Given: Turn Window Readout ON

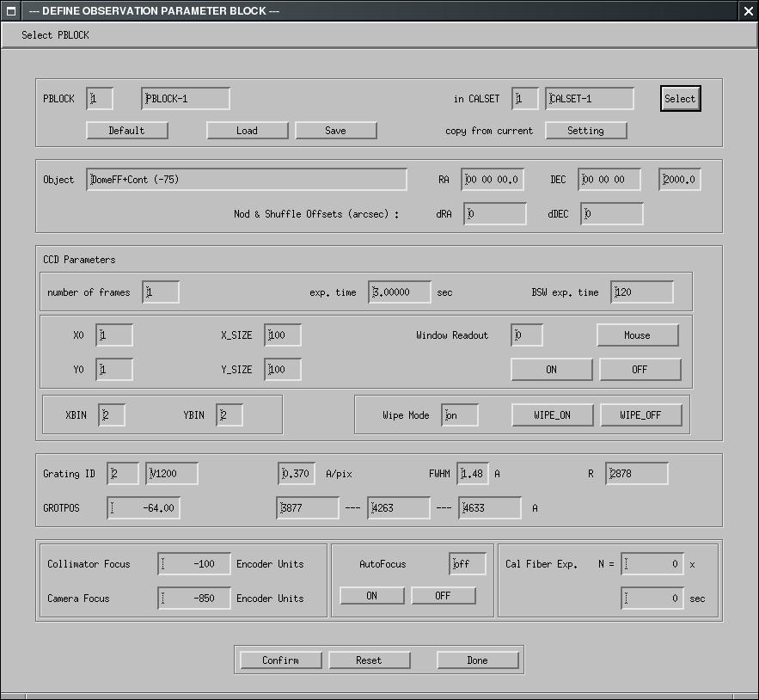Looking at the screenshot, I should 551,370.
